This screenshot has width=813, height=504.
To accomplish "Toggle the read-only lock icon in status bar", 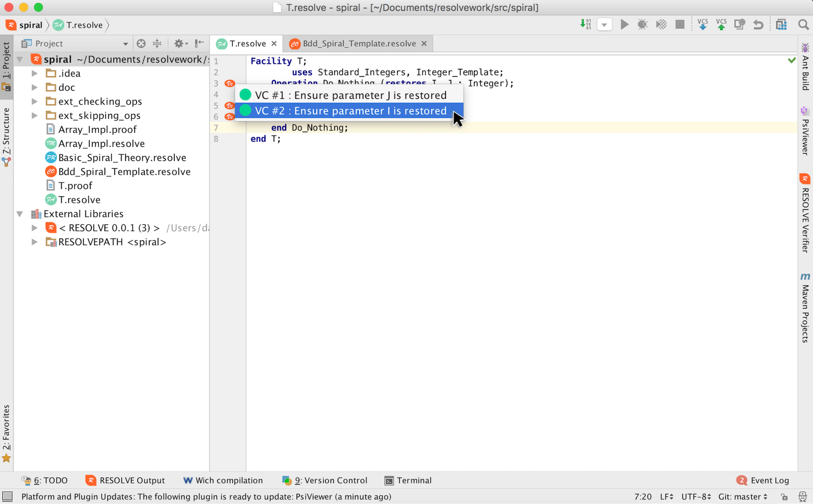I will tap(784, 497).
